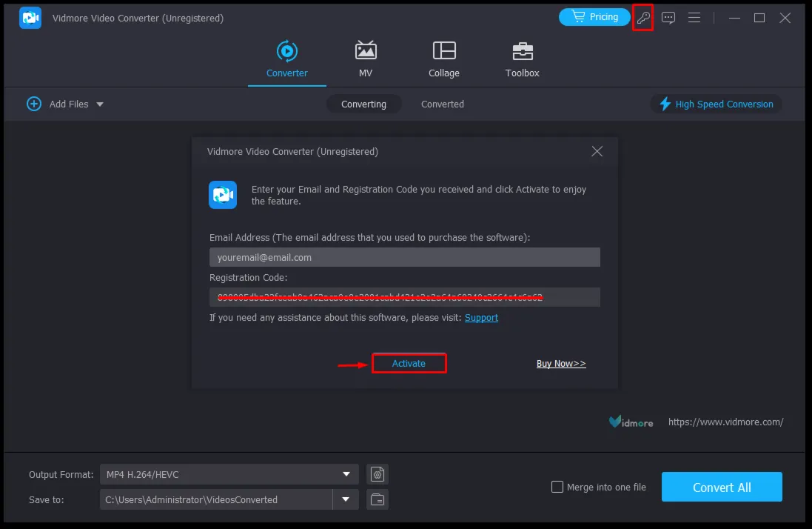The image size is (812, 529).
Task: Click the Add Files plus icon
Action: coord(34,104)
